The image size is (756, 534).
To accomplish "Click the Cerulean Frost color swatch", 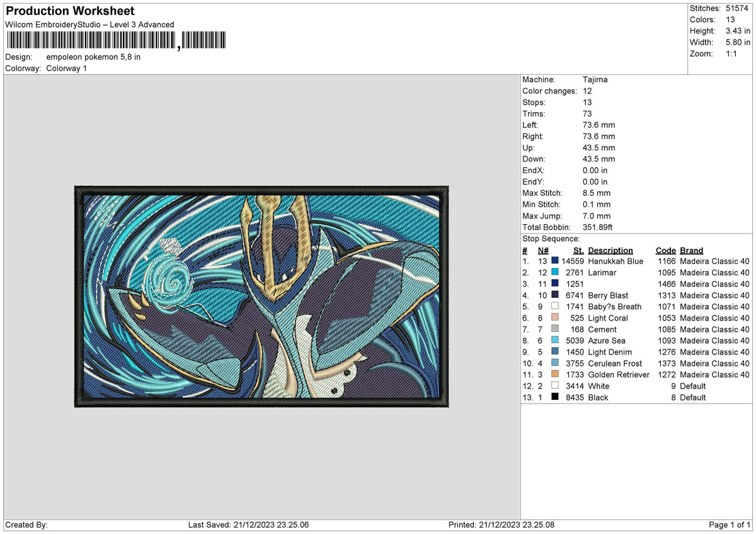I will 554,363.
